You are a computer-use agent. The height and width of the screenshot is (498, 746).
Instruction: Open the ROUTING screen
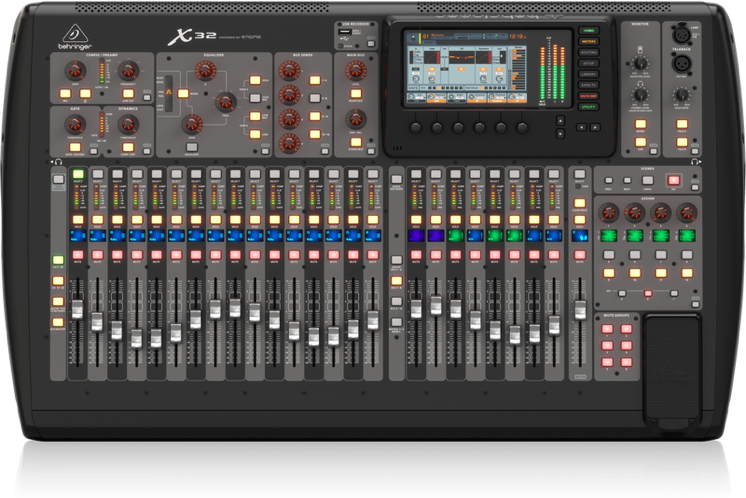[589, 52]
